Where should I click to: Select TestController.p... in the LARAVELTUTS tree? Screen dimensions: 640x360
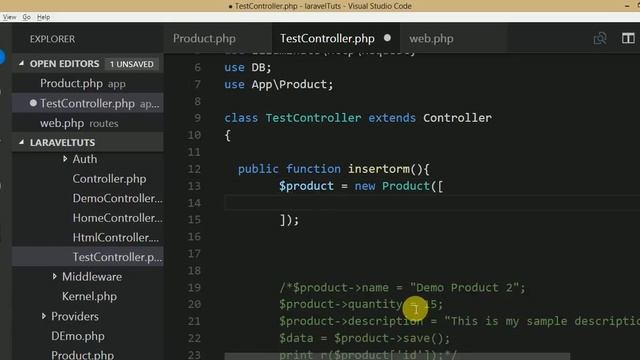coord(88,257)
